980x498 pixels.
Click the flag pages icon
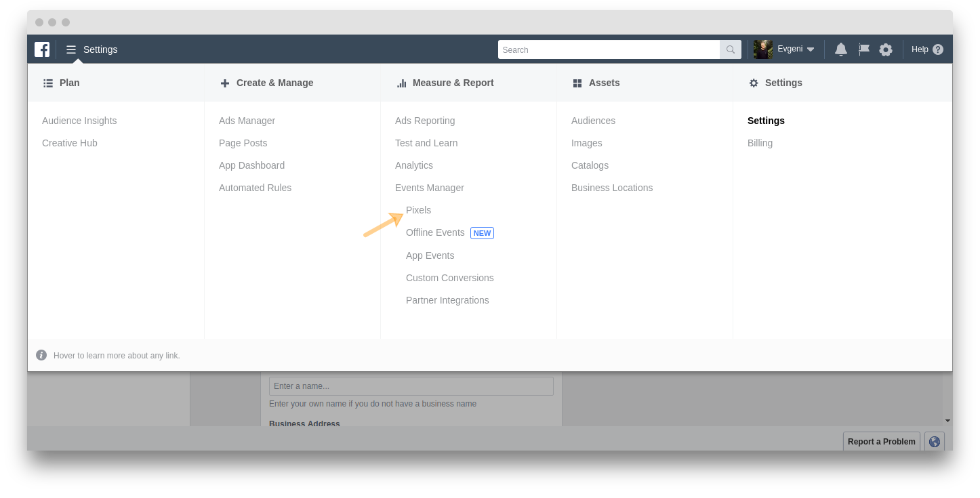[x=864, y=49]
